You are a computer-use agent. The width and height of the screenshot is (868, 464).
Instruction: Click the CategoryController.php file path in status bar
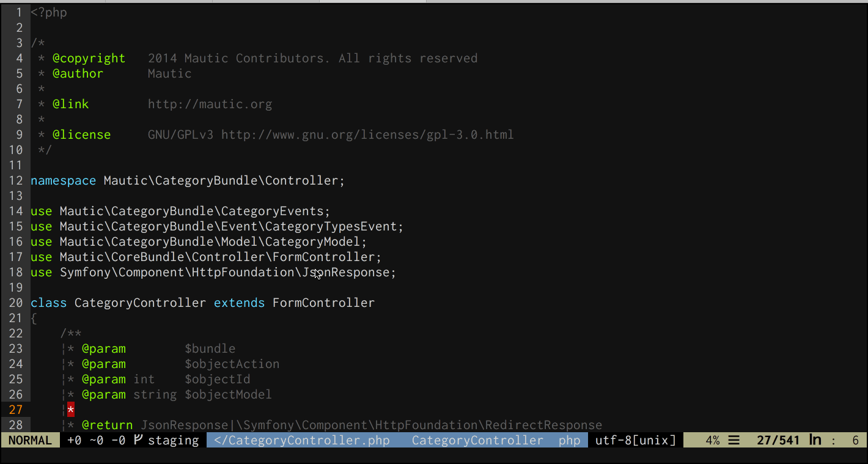(302, 440)
